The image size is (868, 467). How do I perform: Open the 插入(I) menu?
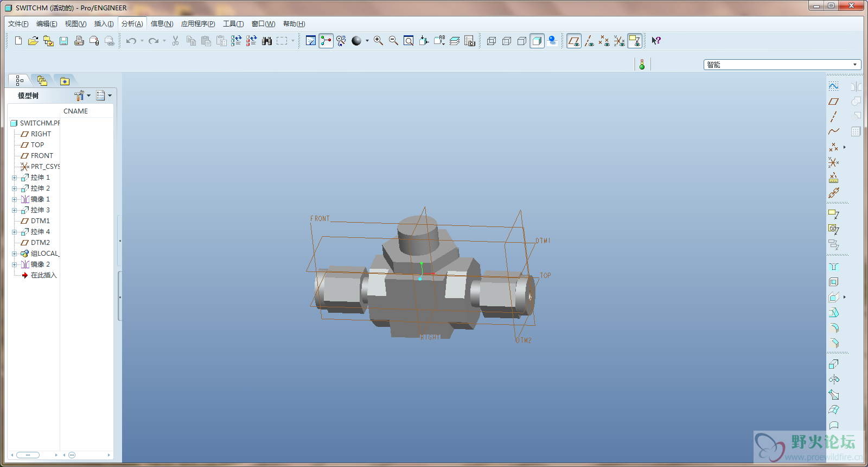pyautogui.click(x=104, y=24)
